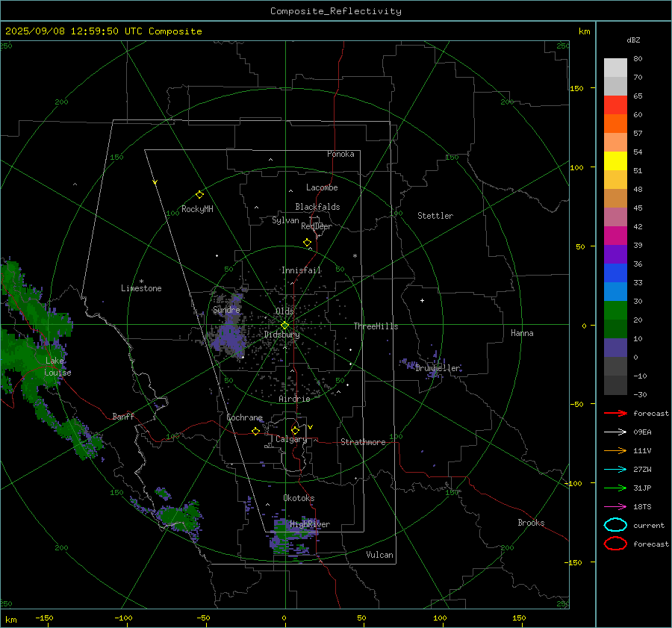The width and height of the screenshot is (672, 628).
Task: Select the 51 dBZ yellow color swatch
Action: [x=615, y=161]
